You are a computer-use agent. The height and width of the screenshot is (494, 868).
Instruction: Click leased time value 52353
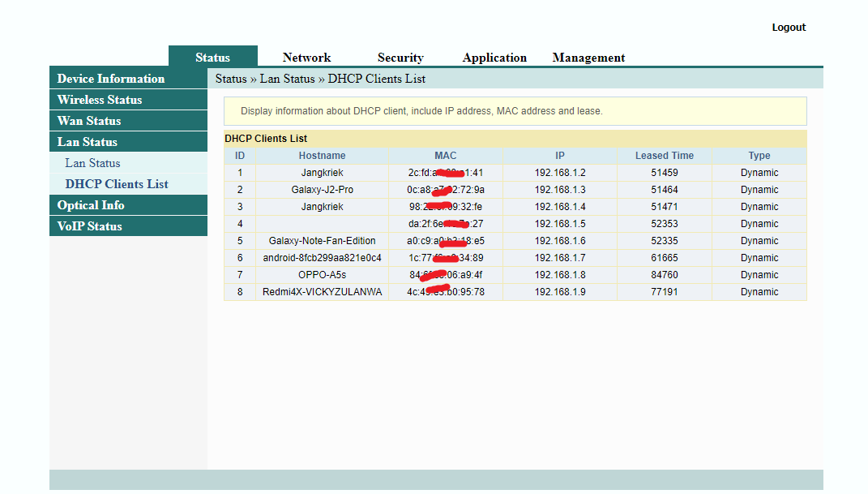tap(665, 224)
